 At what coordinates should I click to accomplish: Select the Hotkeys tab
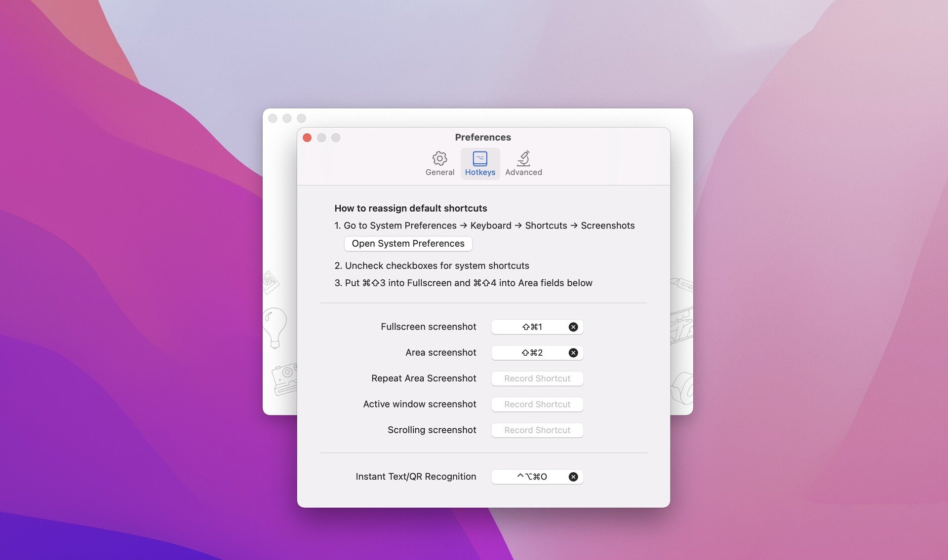pyautogui.click(x=480, y=164)
